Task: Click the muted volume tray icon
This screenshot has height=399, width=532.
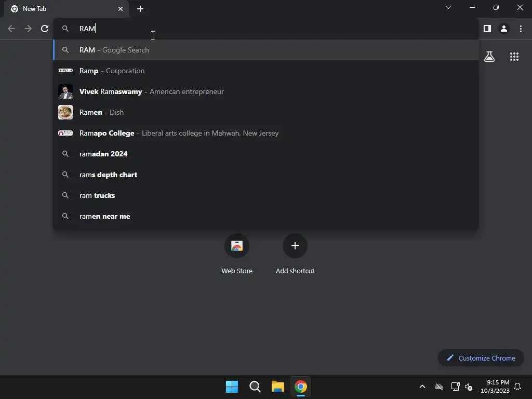Action: click(x=469, y=387)
